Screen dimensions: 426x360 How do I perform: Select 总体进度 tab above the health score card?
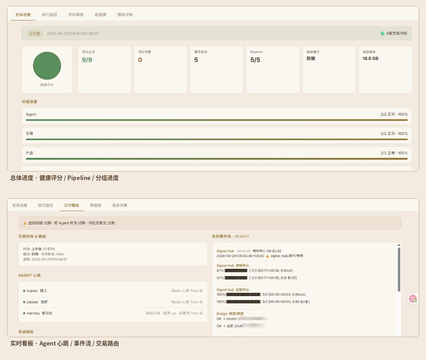tap(23, 15)
